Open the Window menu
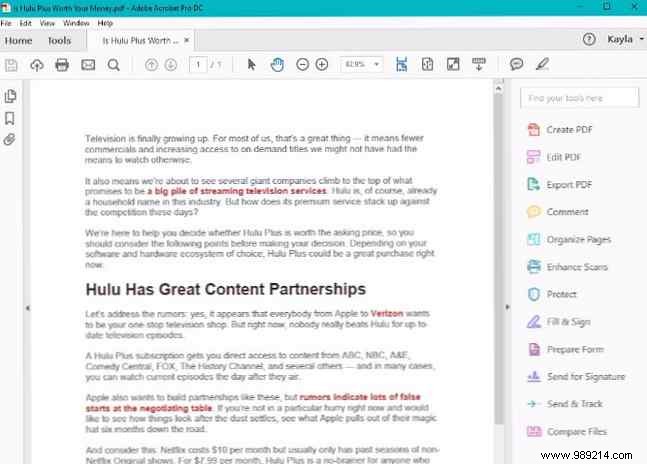Screen dimensions: 647x464 point(76,23)
